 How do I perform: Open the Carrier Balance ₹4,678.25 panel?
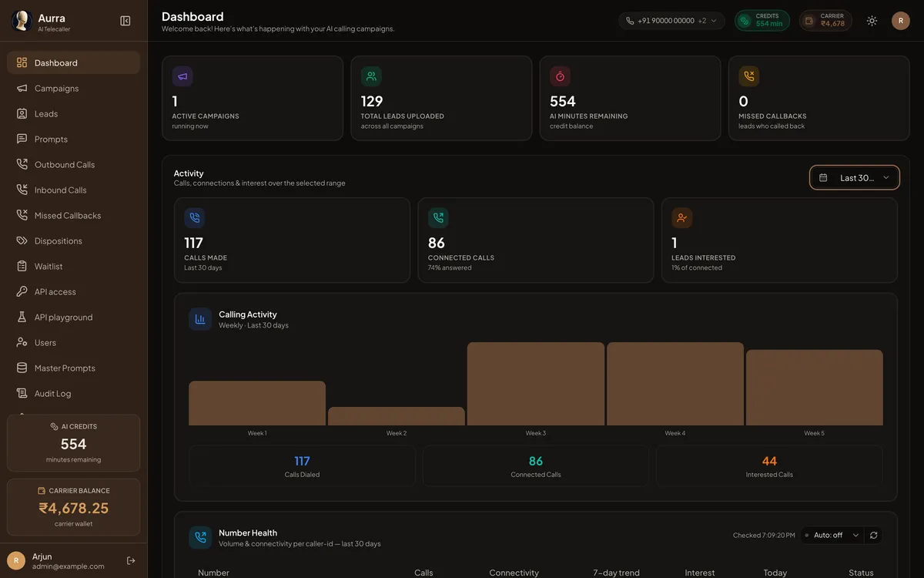pyautogui.click(x=73, y=507)
